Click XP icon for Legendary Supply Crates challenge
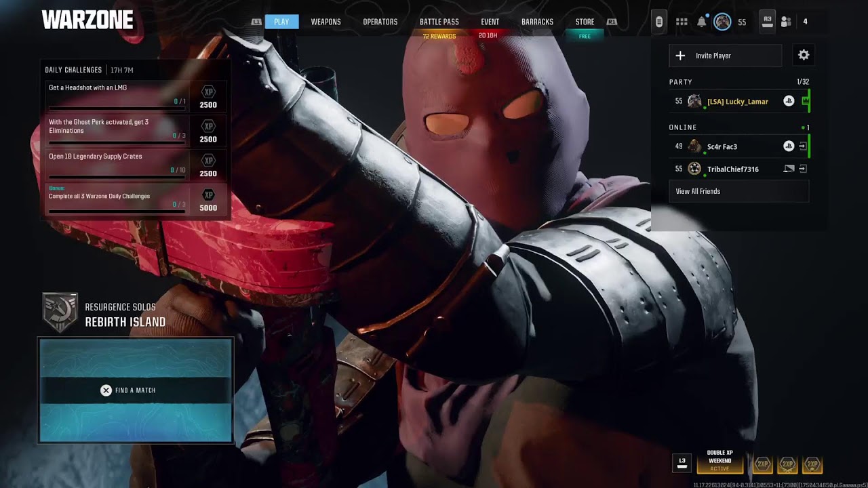Viewport: 868px width, 488px height. [x=209, y=161]
